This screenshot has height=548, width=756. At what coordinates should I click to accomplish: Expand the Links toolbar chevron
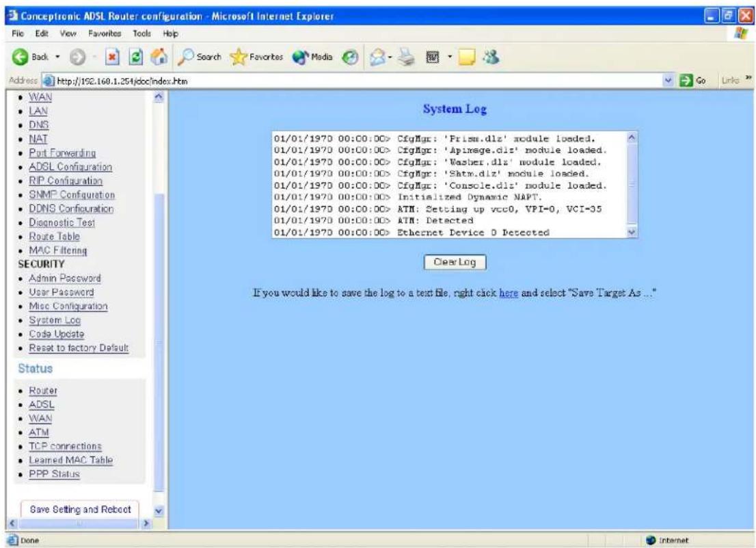pos(748,78)
